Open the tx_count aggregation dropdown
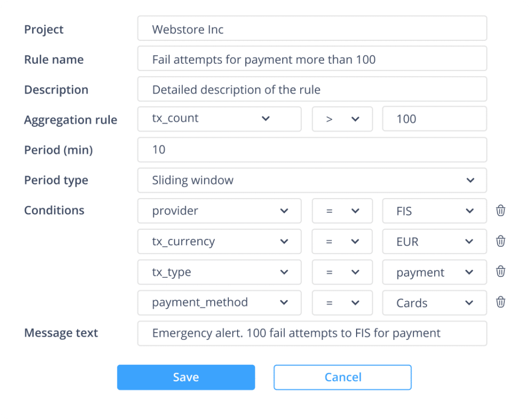Image resolution: width=530 pixels, height=420 pixels. pyautogui.click(x=219, y=119)
